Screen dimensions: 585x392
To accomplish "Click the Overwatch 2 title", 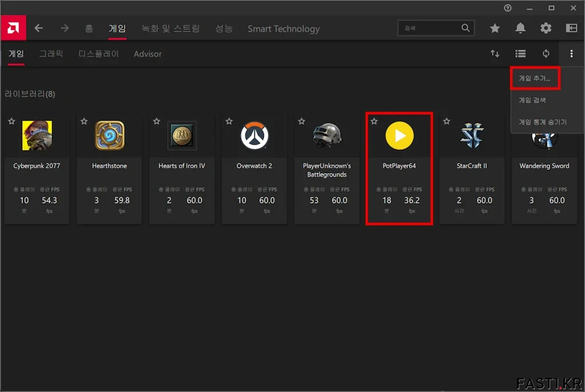I will click(x=254, y=166).
